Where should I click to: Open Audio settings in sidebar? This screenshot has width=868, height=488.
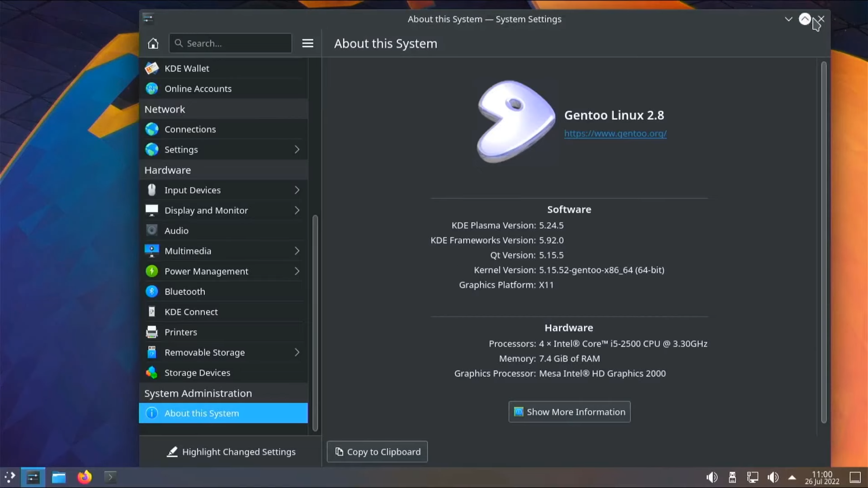pos(176,230)
